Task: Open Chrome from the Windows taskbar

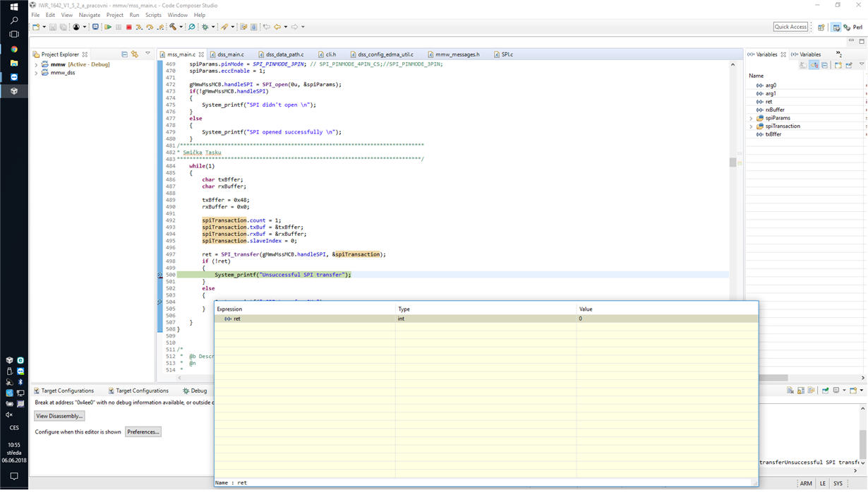Action: (13, 49)
